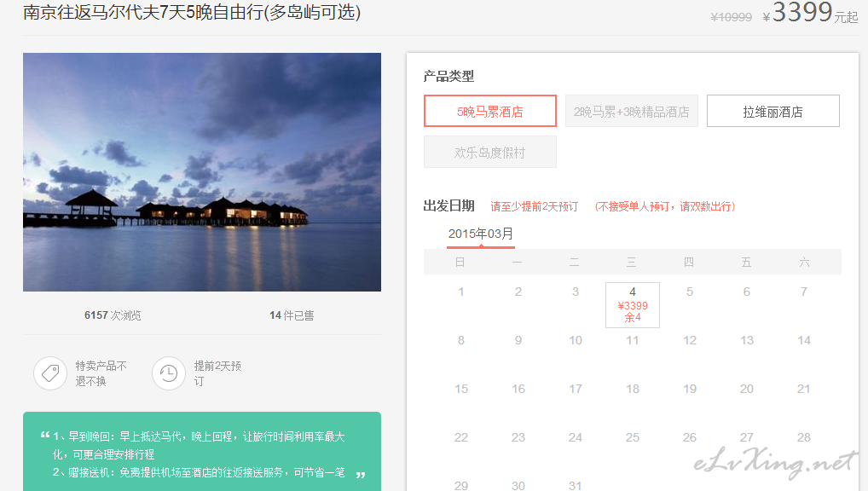
Task: Open the Maldives water villa photo
Action: pyautogui.click(x=202, y=172)
